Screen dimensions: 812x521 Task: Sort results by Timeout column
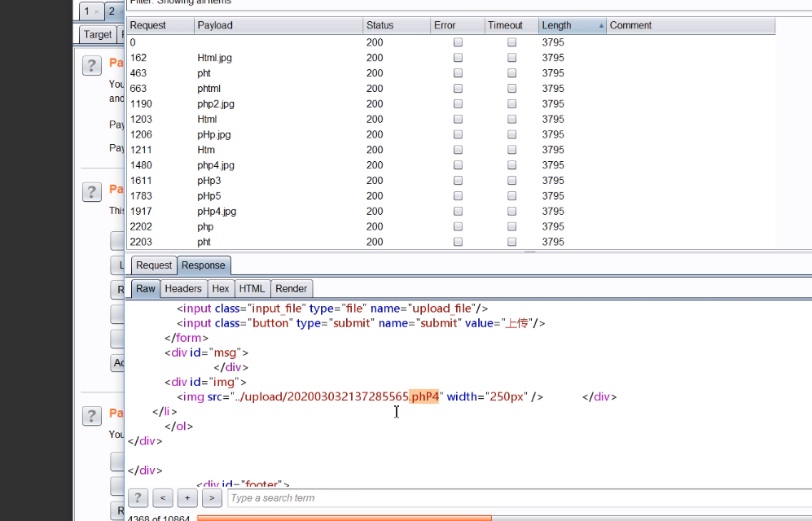click(511, 25)
